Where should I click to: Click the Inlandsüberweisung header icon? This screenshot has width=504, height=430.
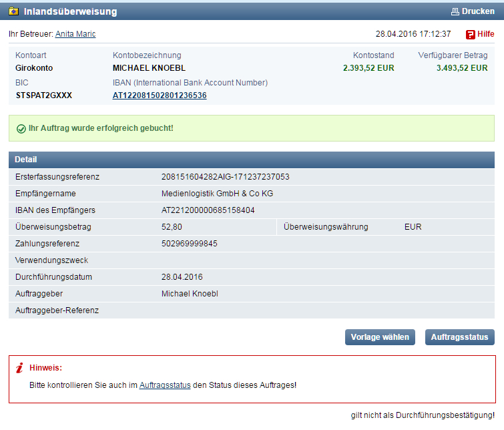(x=13, y=11)
